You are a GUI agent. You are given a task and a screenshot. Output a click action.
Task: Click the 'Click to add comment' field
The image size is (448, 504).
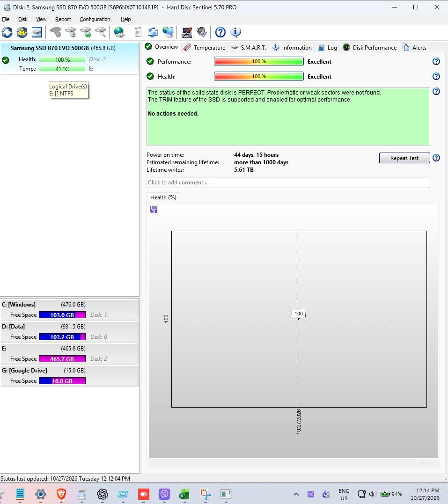coord(288,183)
